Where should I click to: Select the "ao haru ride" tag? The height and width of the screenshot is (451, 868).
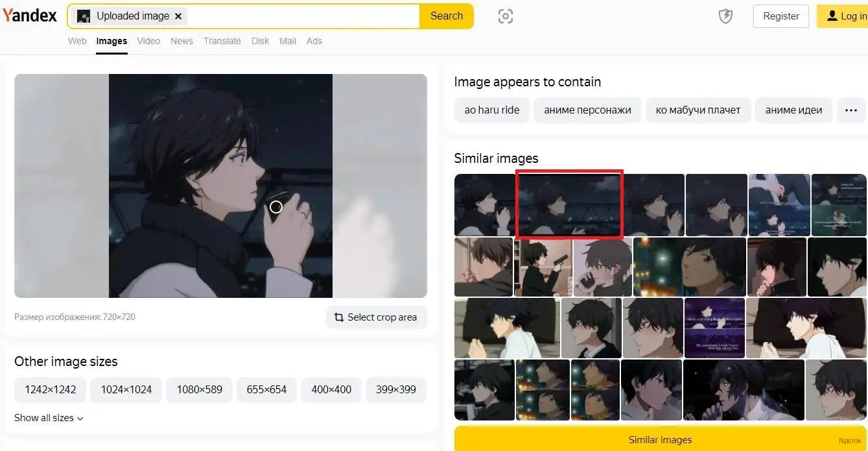(492, 110)
